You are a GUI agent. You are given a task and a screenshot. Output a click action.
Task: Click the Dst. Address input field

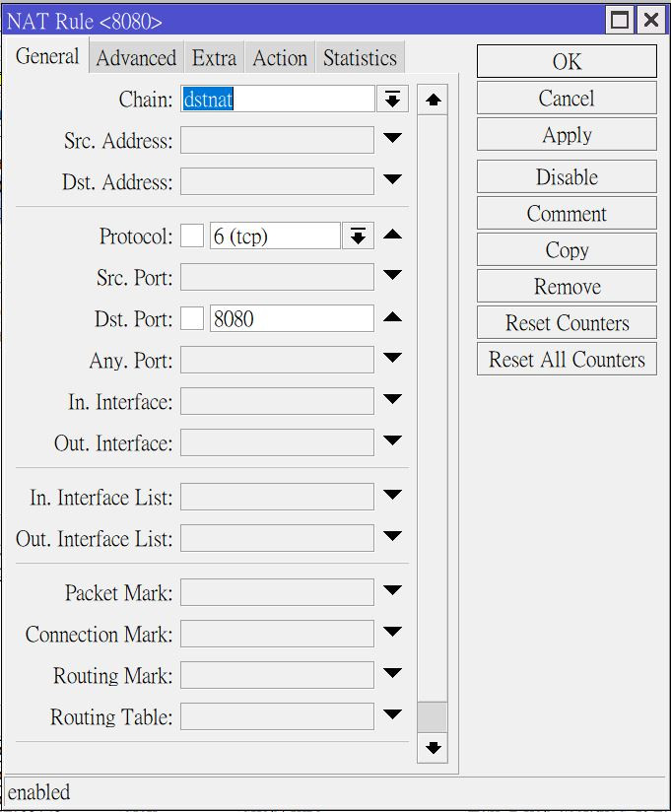pyautogui.click(x=277, y=181)
